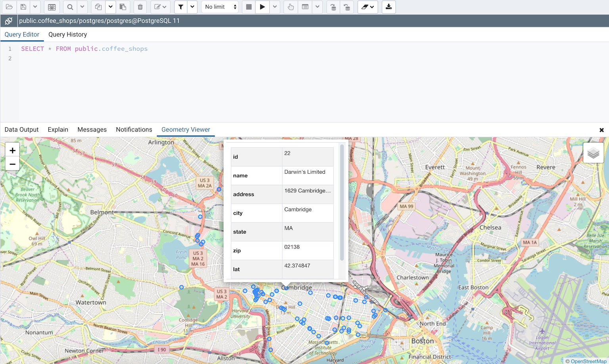Screen dimensions: 609x364
Task: Open the Data Output tab
Action: (21, 130)
